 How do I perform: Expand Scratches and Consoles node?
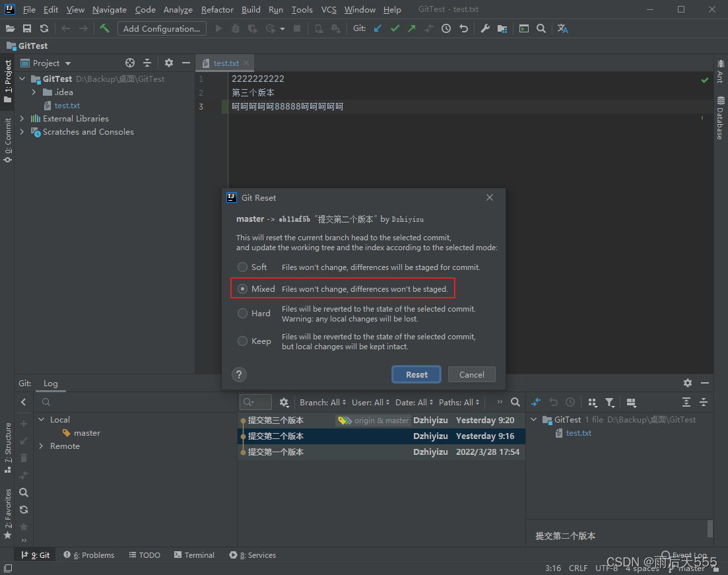pyautogui.click(x=22, y=132)
